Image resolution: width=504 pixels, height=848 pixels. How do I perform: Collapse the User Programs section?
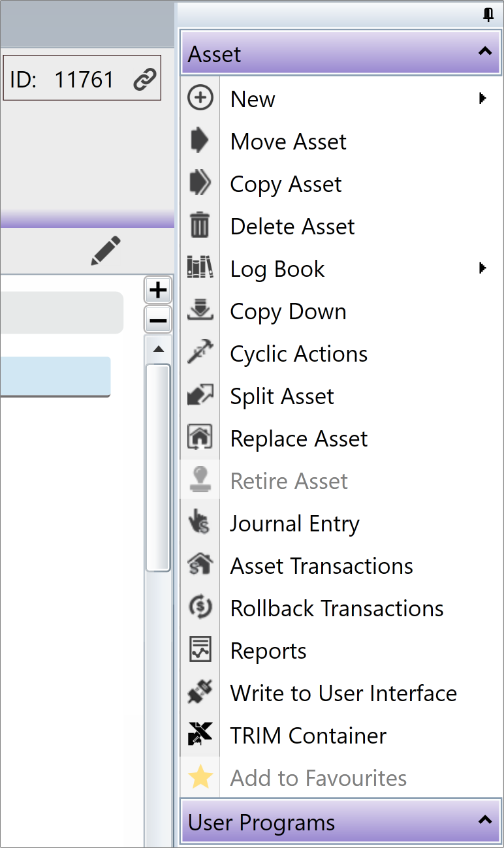coord(485,820)
